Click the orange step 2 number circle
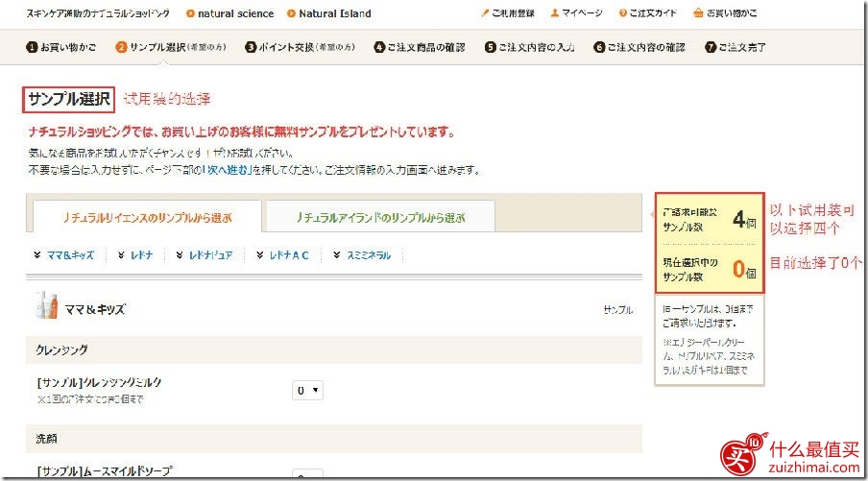This screenshot has width=868, height=481. coord(121,48)
